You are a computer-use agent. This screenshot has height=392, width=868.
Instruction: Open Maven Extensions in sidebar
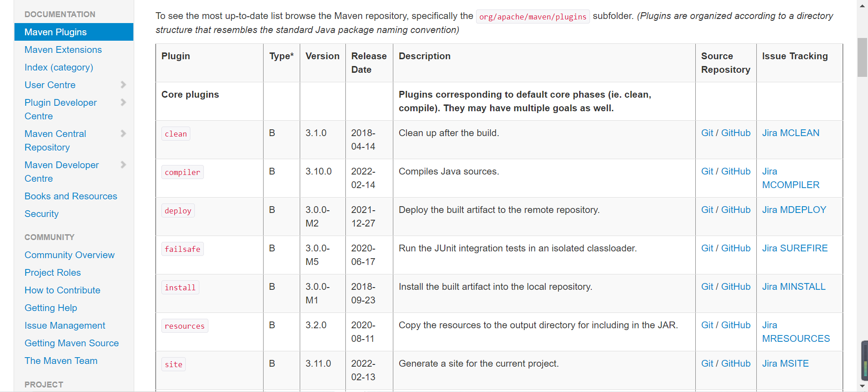(63, 50)
